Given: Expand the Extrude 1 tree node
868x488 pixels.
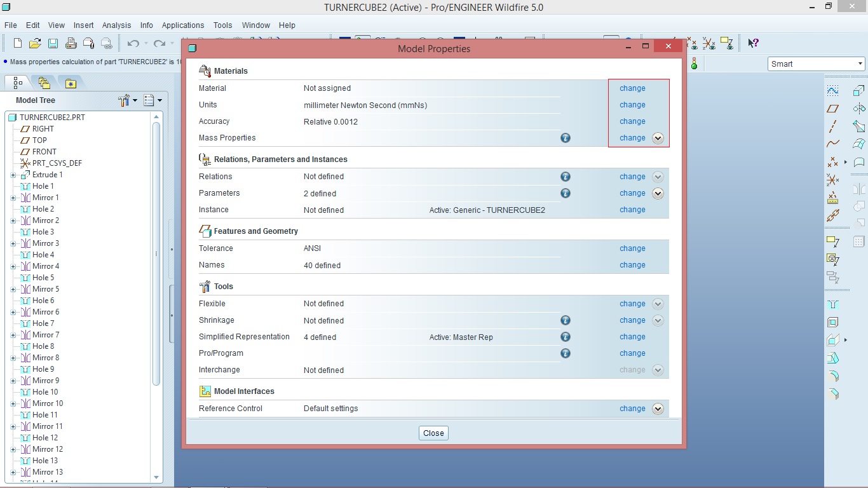Looking at the screenshot, I should (13, 175).
